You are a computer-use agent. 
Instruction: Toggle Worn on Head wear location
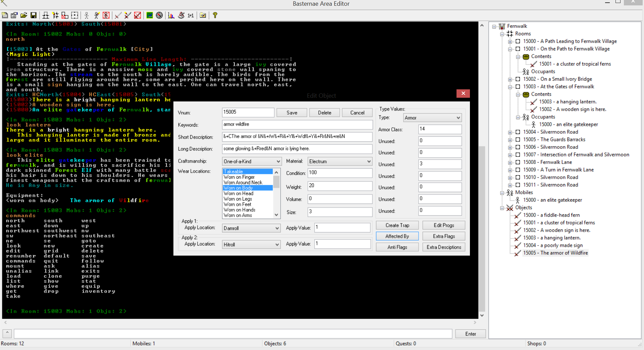click(x=238, y=193)
